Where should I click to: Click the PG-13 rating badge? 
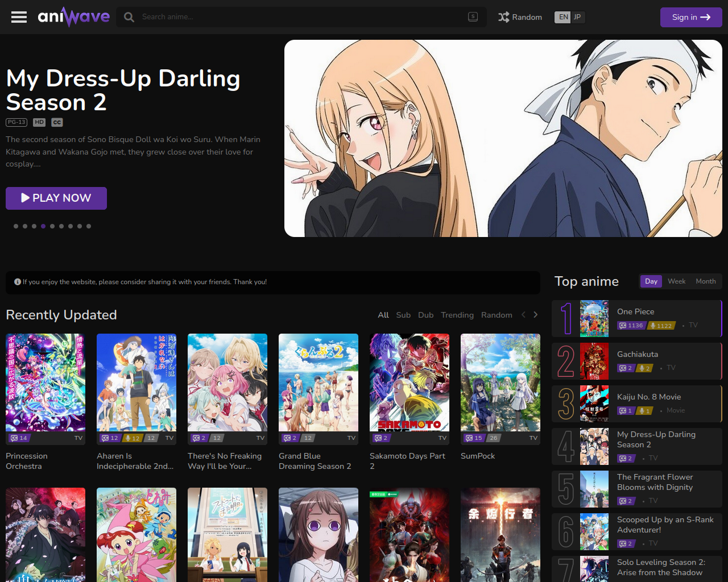(x=16, y=122)
